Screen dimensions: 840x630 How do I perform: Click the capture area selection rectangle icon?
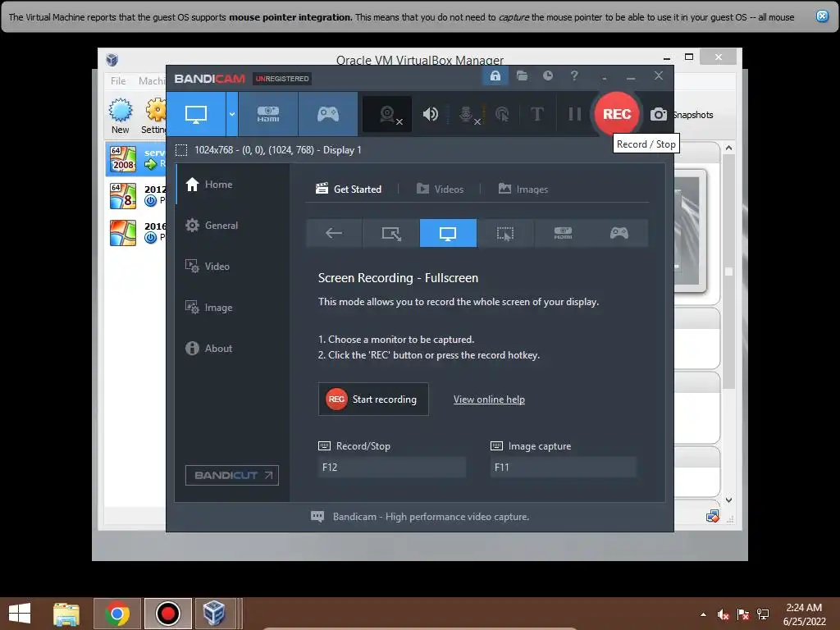181,150
